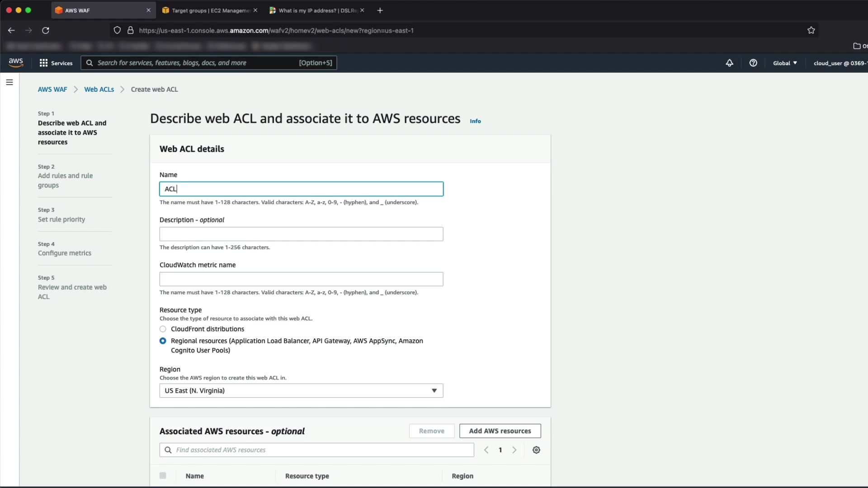Screen dimensions: 868x488
Task: Click the CloudWatch metric name field
Action: click(x=301, y=279)
